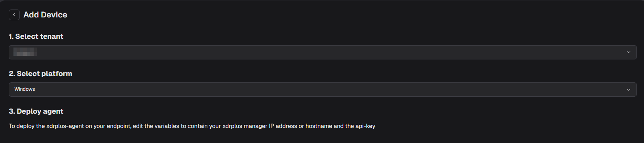The height and width of the screenshot is (143, 644).
Task: Open the platform combo box showing Windows
Action: coord(323,90)
